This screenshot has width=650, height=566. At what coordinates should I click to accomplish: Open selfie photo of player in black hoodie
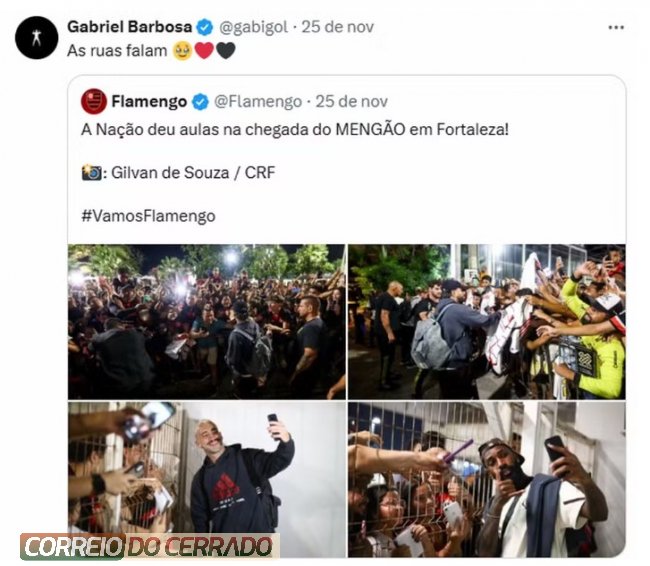(x=207, y=479)
